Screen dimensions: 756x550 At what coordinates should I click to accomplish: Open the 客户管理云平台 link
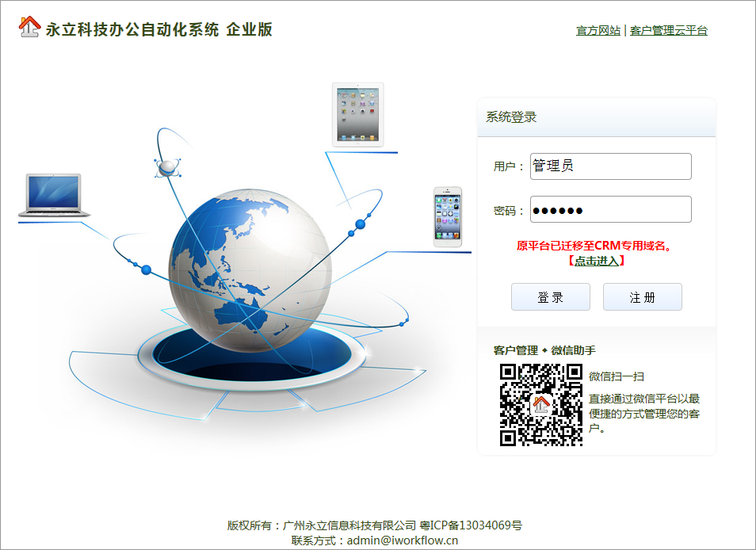[669, 30]
